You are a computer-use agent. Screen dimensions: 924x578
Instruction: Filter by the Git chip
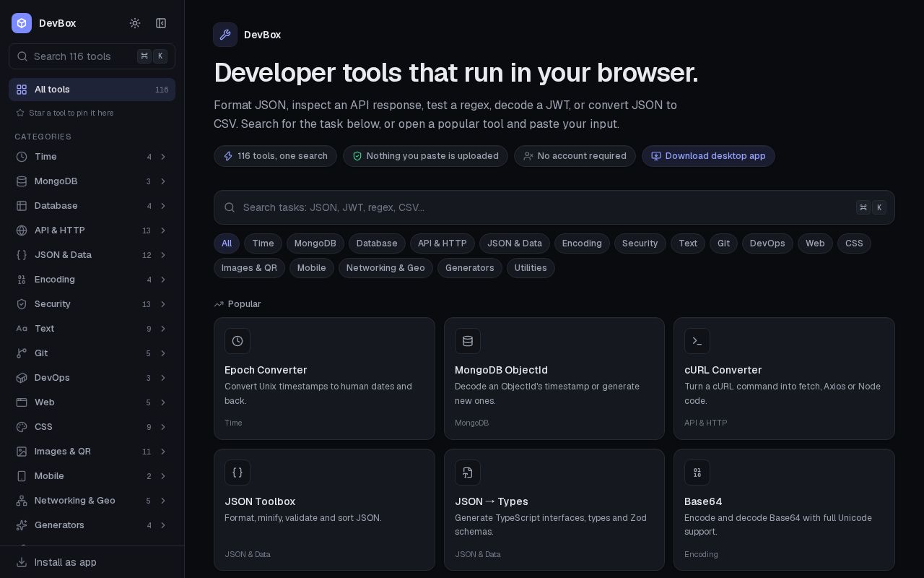[723, 243]
